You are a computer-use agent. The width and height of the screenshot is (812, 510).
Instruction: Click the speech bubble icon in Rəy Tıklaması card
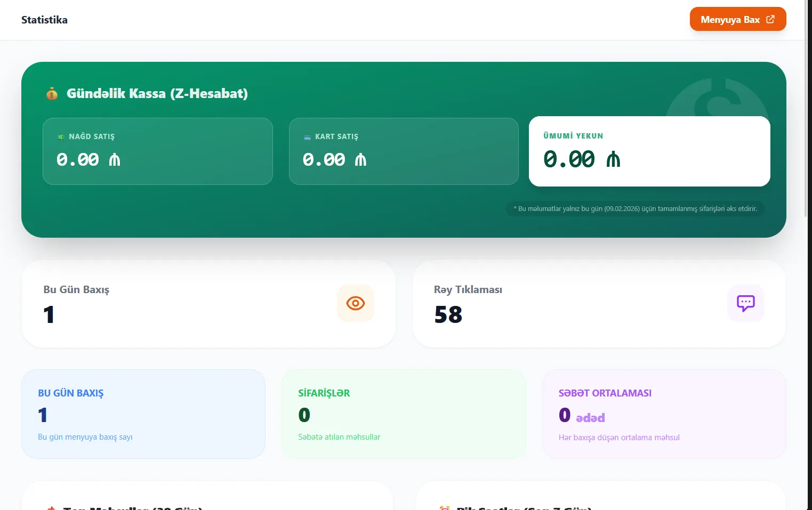pos(746,303)
